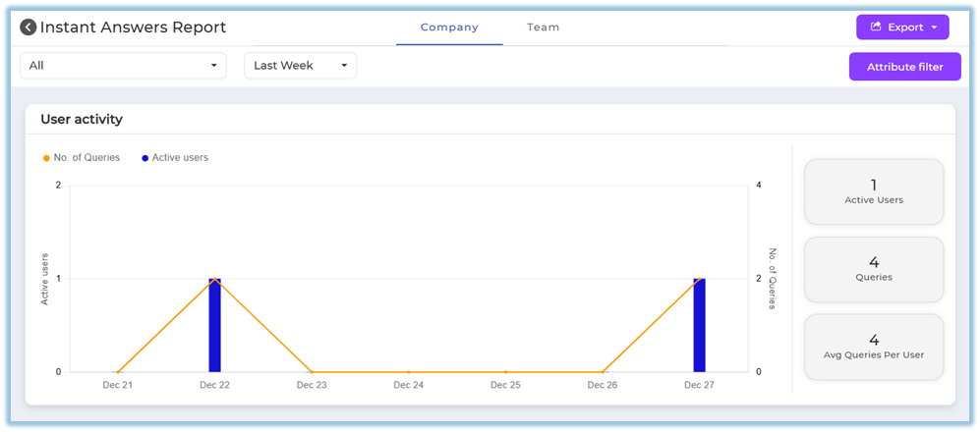The height and width of the screenshot is (432, 980).
Task: Click the Attribute filter button
Action: 904,67
